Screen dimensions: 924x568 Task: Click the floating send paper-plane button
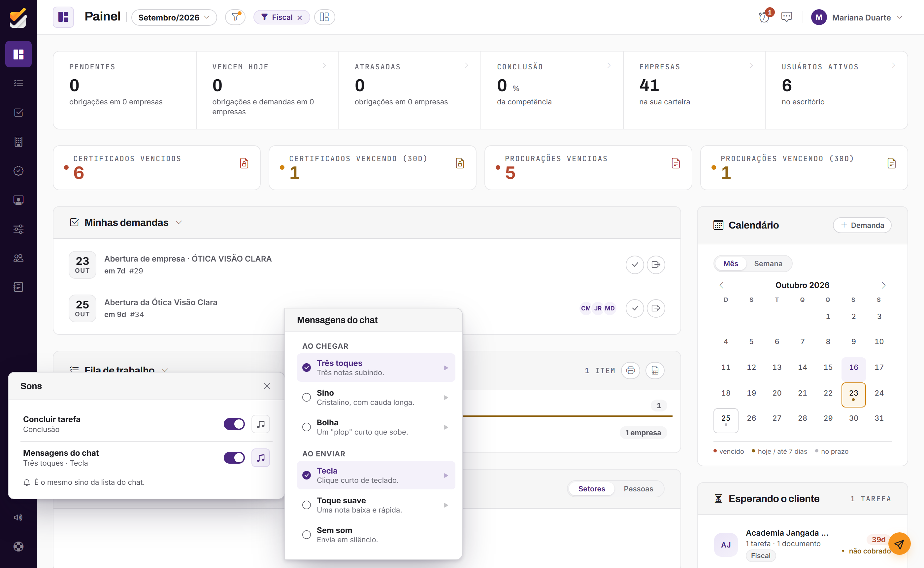(899, 544)
